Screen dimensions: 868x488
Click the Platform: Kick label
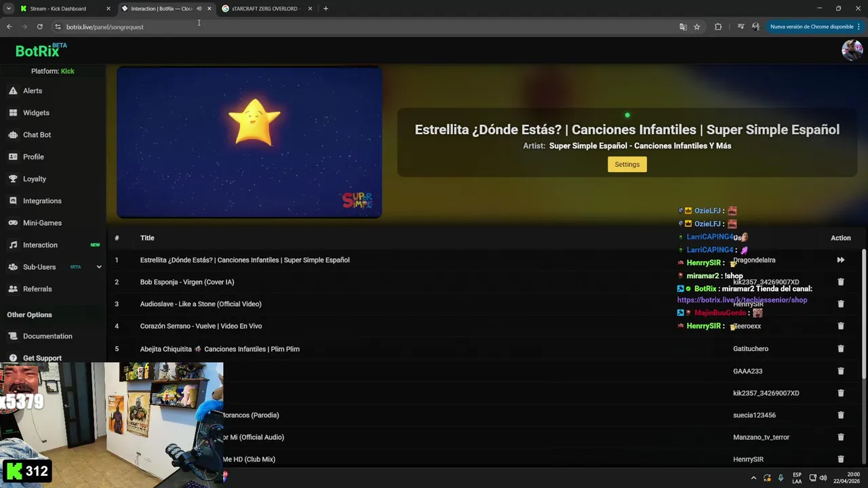pos(53,71)
